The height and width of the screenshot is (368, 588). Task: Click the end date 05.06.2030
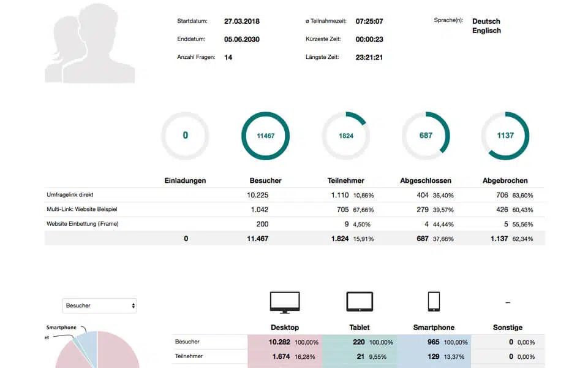click(x=242, y=39)
